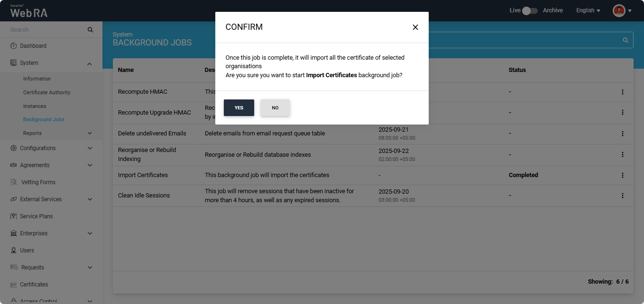Click the Certificates icon in sidebar
This screenshot has height=304, width=644.
coord(14,285)
